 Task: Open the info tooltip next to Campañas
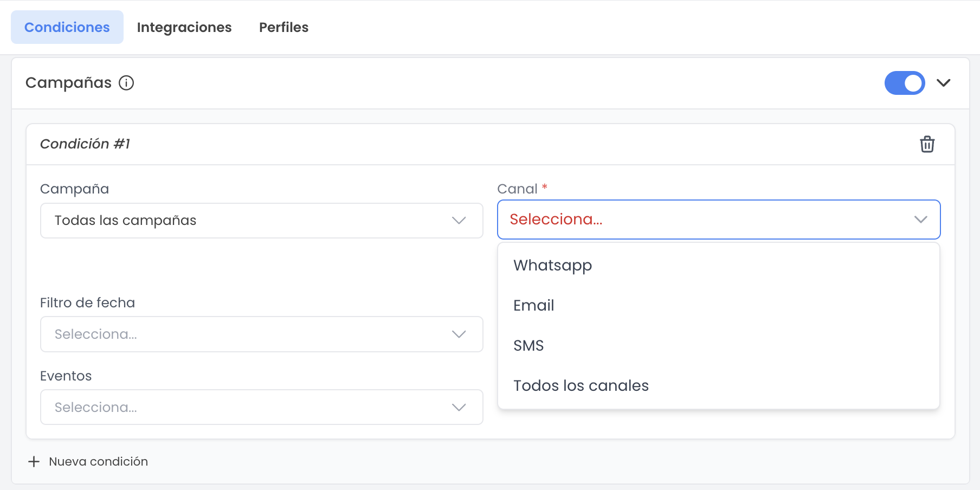pyautogui.click(x=126, y=83)
